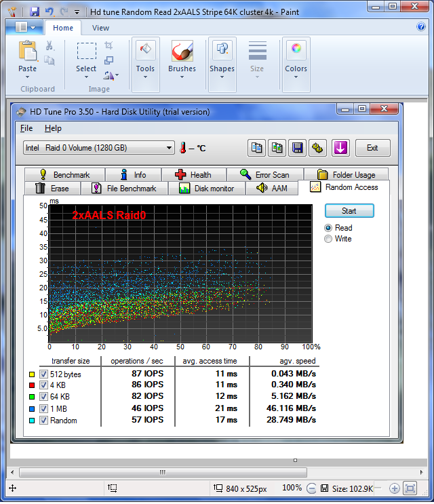The width and height of the screenshot is (434, 504).
Task: Click the canvas bottom resize handle
Action: pyautogui.click(x=295, y=461)
